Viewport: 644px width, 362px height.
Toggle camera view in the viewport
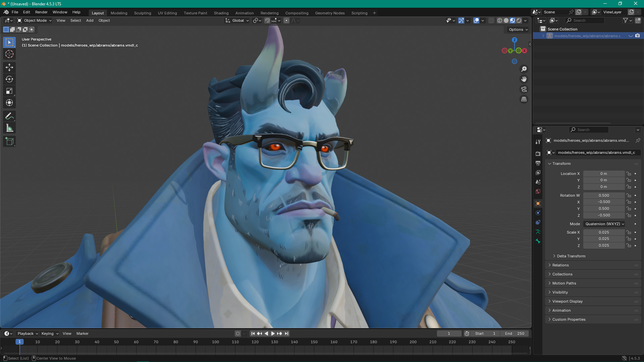tap(524, 89)
